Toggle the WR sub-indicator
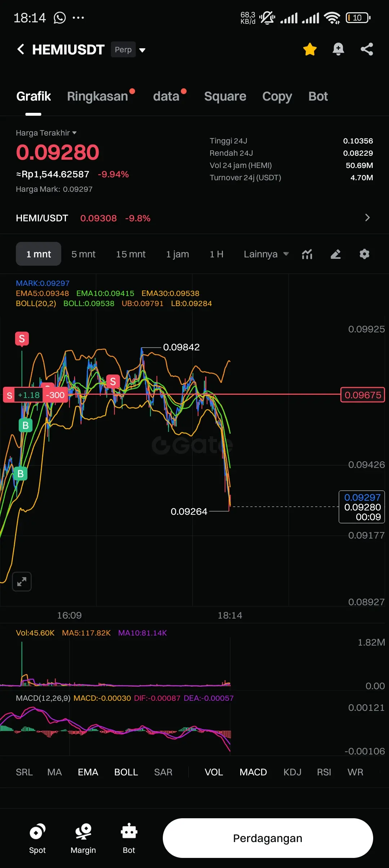The image size is (389, 868). tap(355, 772)
